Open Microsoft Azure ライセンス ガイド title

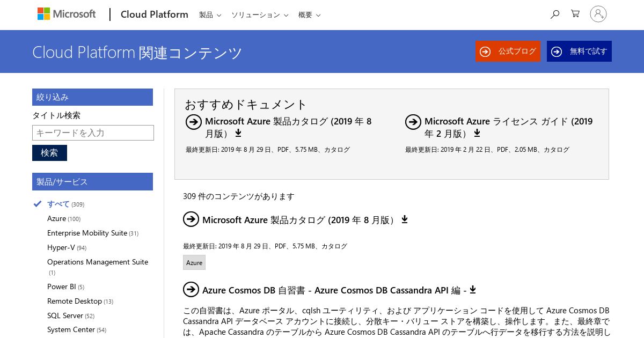point(509,127)
